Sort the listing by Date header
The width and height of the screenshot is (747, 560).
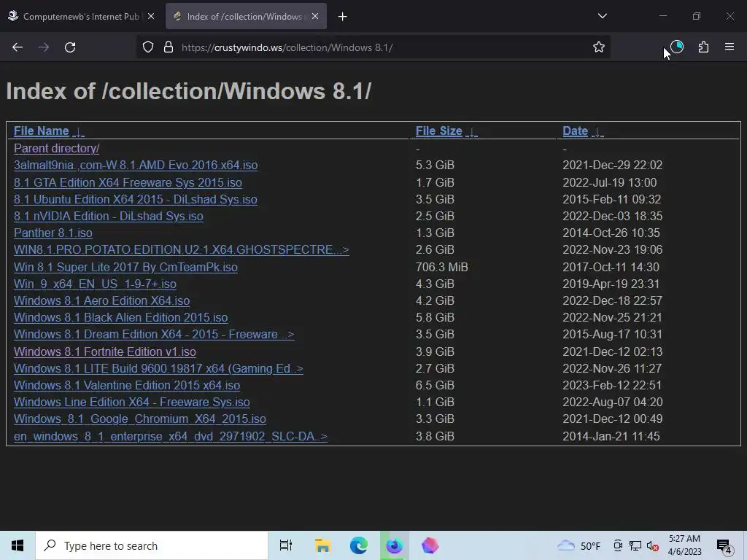tap(575, 131)
